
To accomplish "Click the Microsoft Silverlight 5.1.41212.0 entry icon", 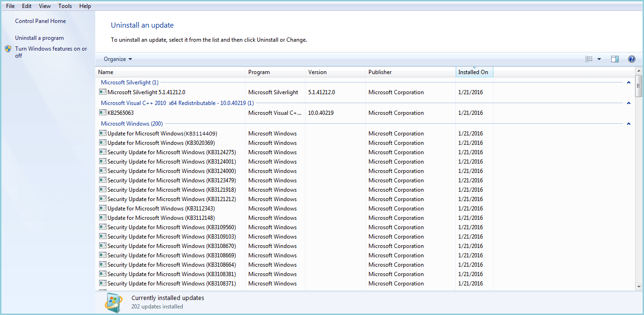I will [103, 92].
